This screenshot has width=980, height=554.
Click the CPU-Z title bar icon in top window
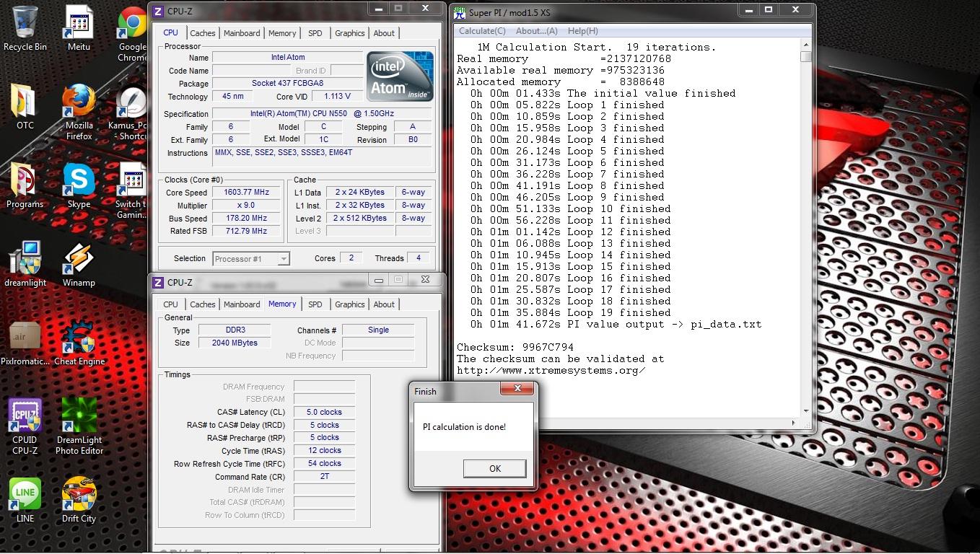(x=158, y=12)
